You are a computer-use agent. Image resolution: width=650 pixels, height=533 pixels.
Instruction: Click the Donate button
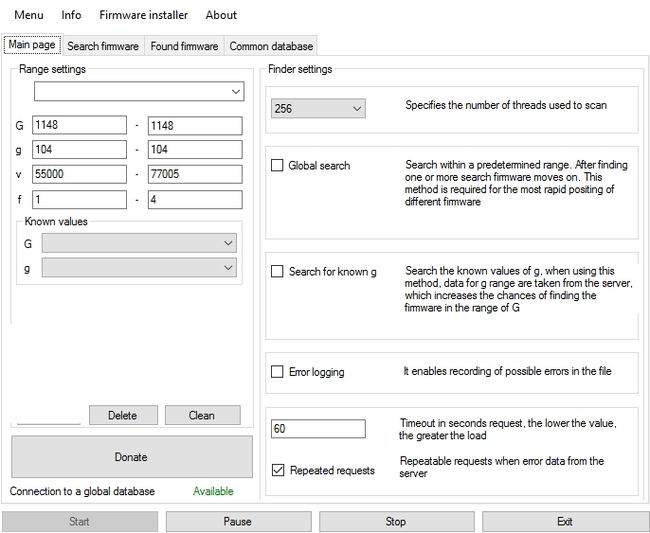tap(131, 457)
